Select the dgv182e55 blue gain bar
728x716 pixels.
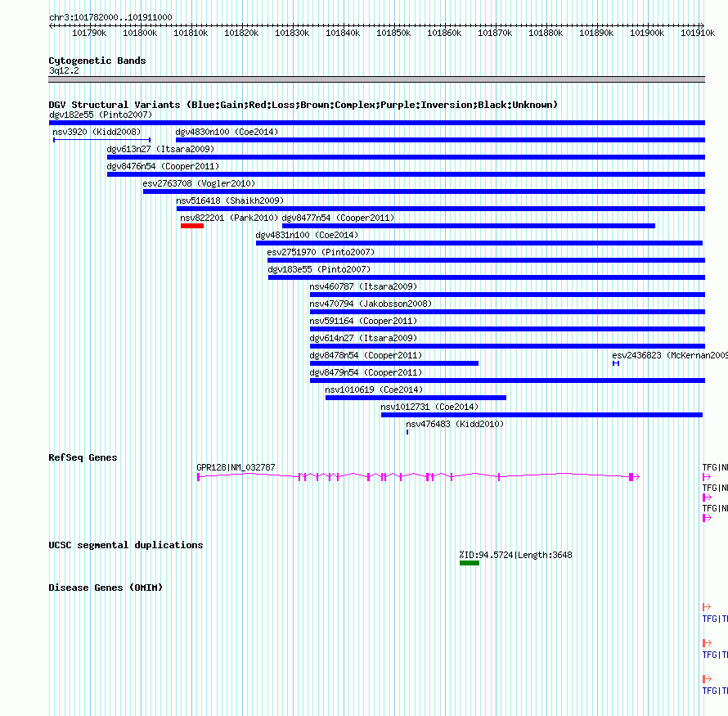377,123
